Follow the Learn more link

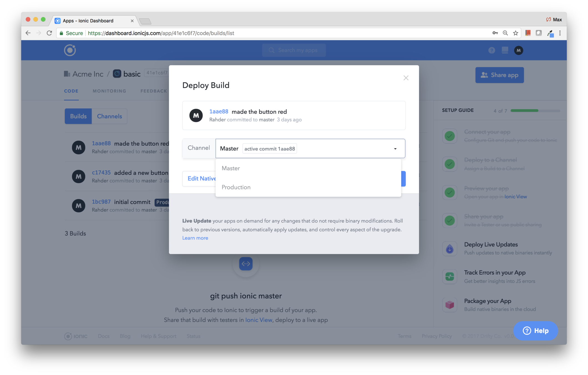pyautogui.click(x=195, y=238)
